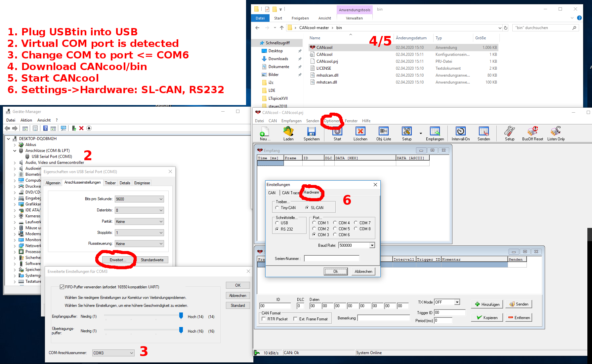Open the Stoppbits dropdown
The image size is (592, 364).
[139, 233]
